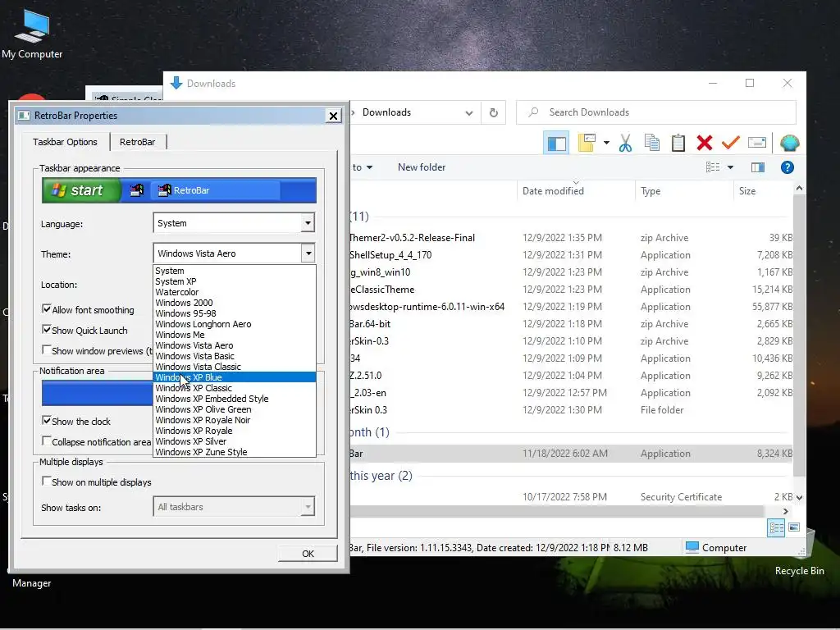Sort by the Date modified column

point(576,190)
